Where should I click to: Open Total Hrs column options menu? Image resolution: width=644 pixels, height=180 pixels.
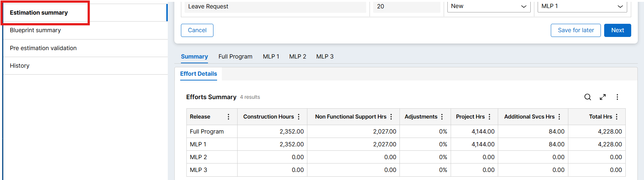click(617, 117)
